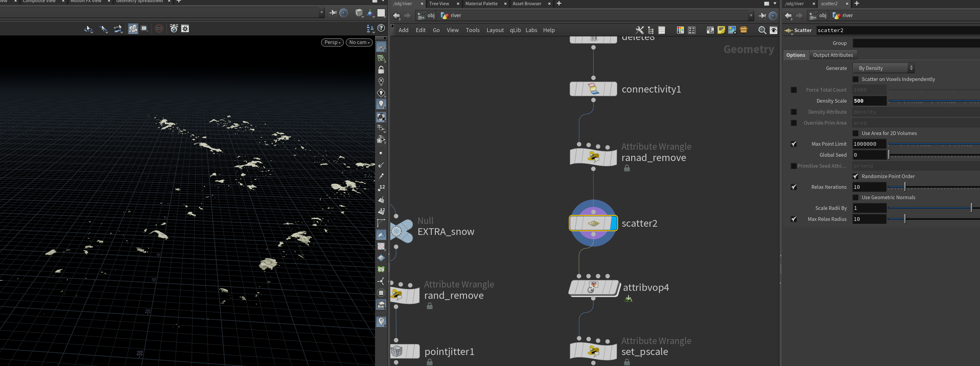
Task: Open the render region tool
Action: 144,28
